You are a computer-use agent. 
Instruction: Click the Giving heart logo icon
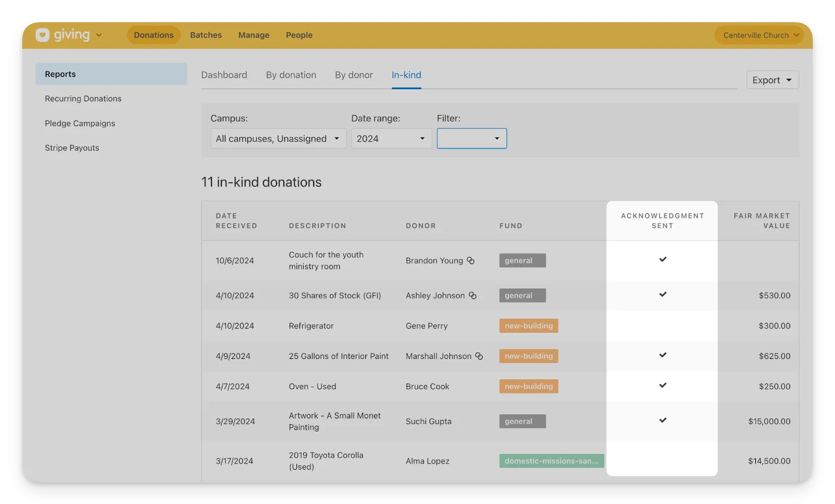42,35
